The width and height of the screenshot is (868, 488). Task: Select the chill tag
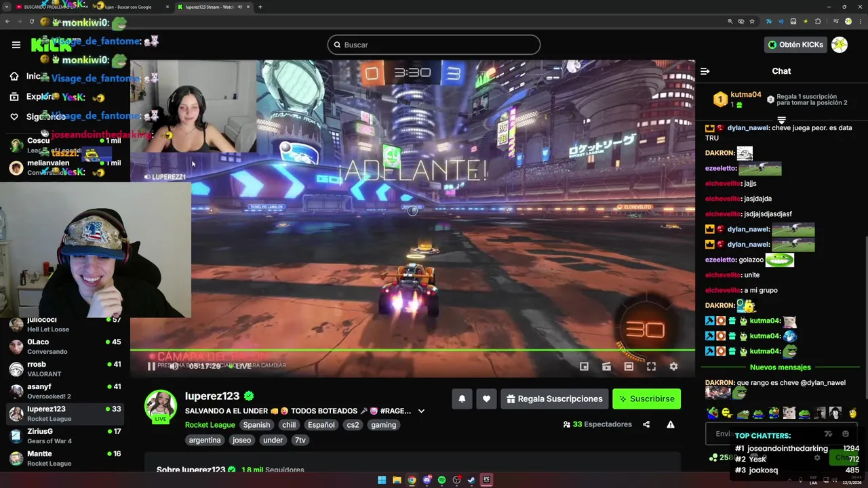coord(289,425)
